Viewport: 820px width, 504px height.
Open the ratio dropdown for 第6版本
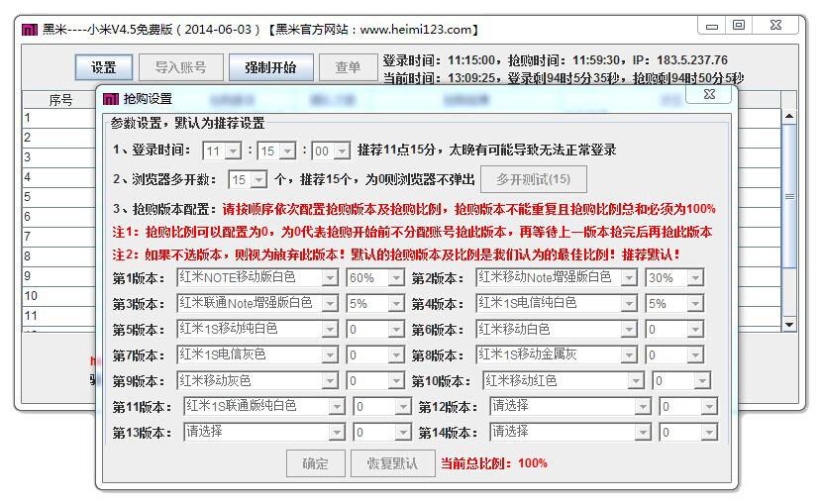(x=674, y=329)
